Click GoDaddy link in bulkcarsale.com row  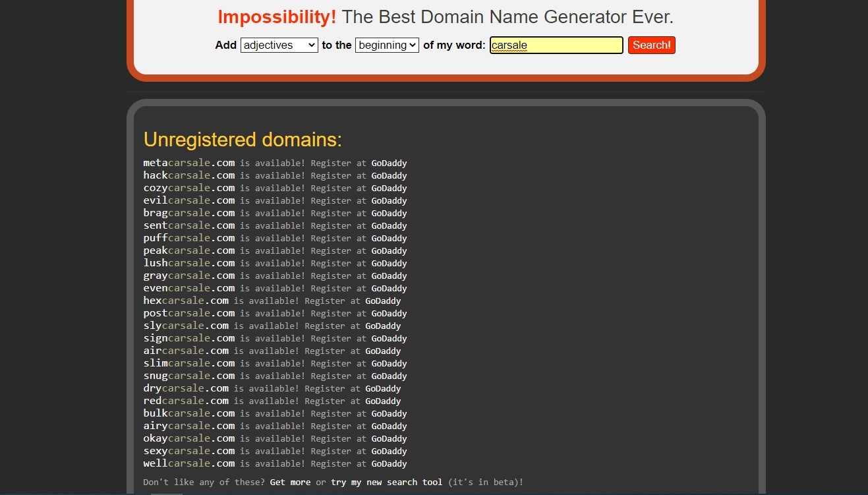[x=389, y=414]
